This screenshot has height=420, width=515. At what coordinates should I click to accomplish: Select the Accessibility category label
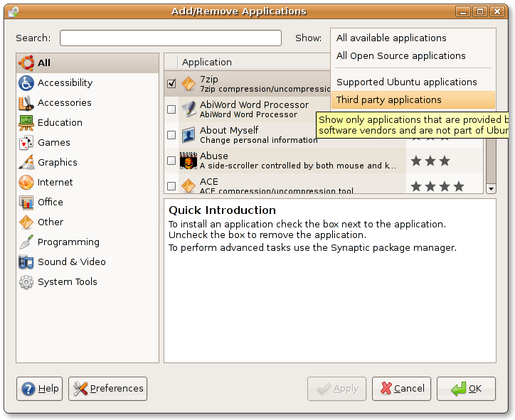pyautogui.click(x=65, y=82)
